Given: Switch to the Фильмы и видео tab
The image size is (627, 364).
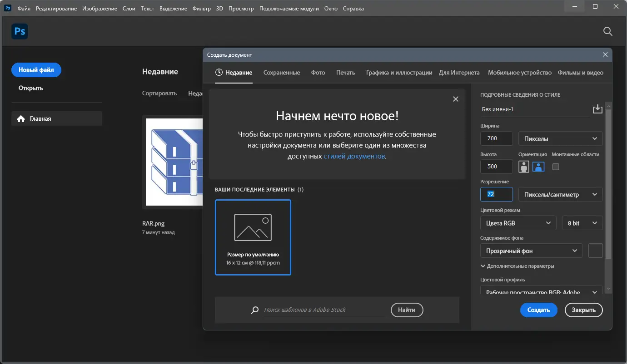Looking at the screenshot, I should [581, 72].
